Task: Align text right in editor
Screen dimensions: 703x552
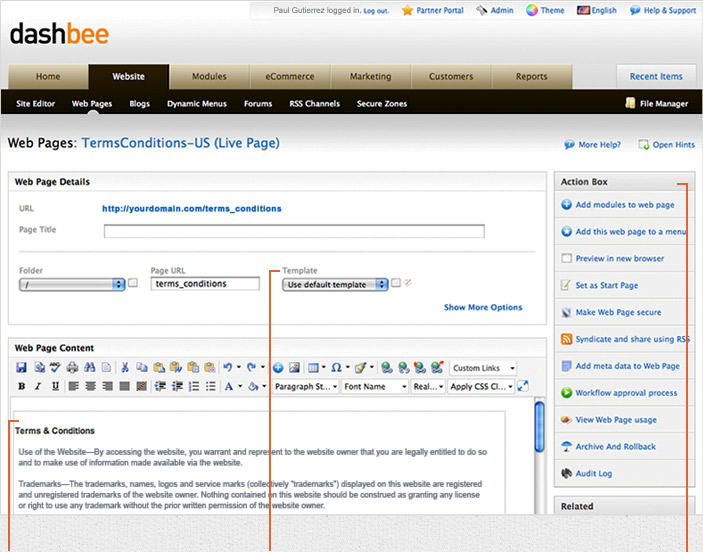Action: click(108, 386)
